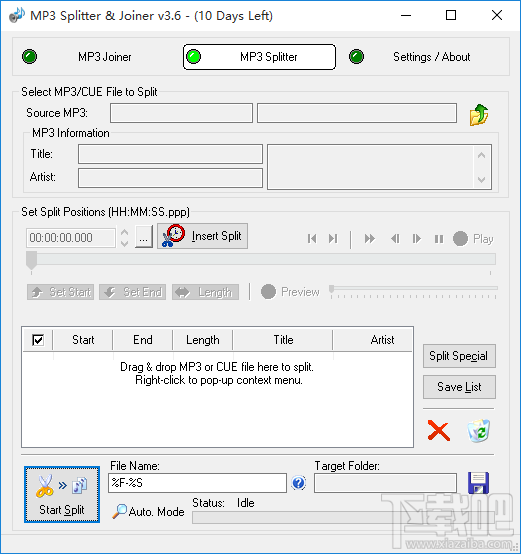Image resolution: width=521 pixels, height=554 pixels.
Task: Click the pause playback icon
Action: click(x=439, y=239)
